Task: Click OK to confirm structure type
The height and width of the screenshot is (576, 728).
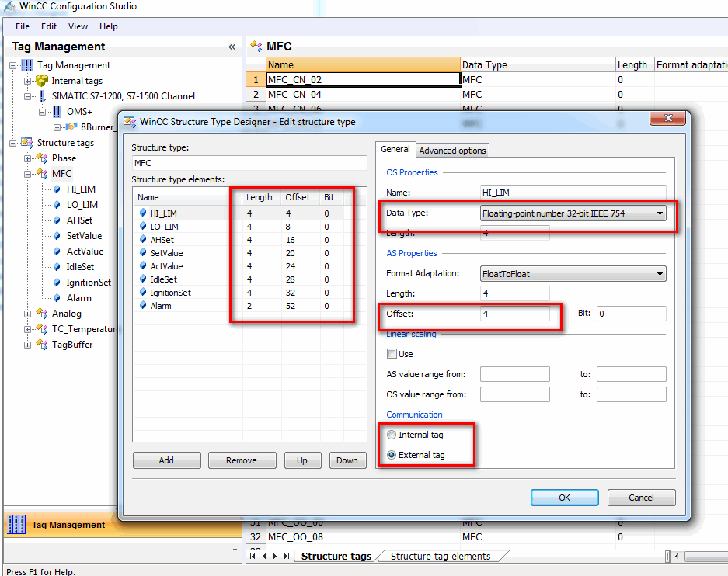Action: pos(565,497)
